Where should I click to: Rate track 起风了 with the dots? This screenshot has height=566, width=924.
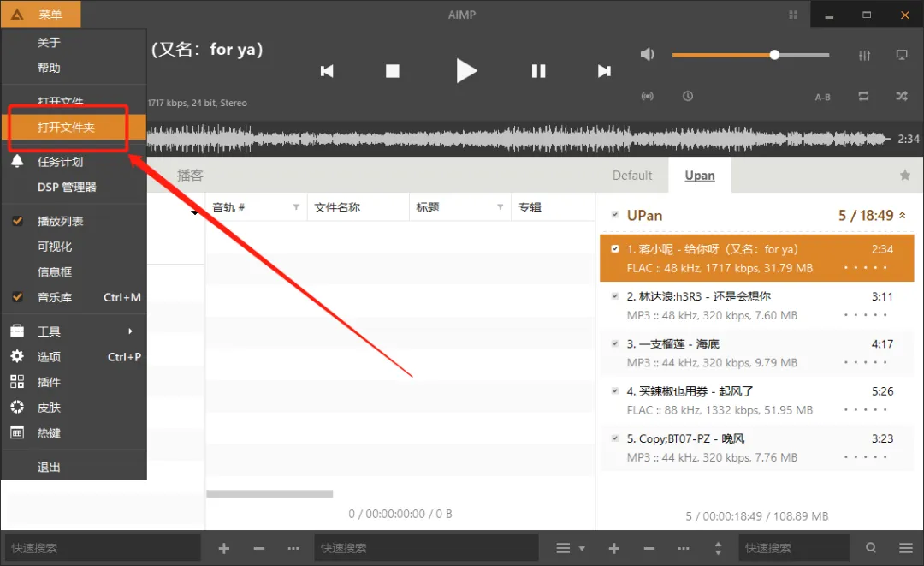click(x=865, y=410)
